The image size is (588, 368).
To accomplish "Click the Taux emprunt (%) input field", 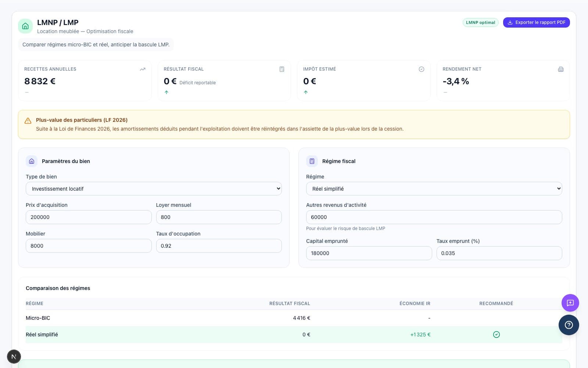I will coord(499,253).
